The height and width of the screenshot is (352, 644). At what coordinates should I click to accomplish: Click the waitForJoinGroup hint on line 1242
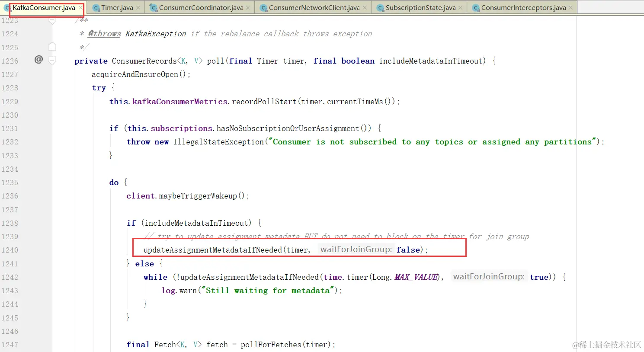point(489,277)
